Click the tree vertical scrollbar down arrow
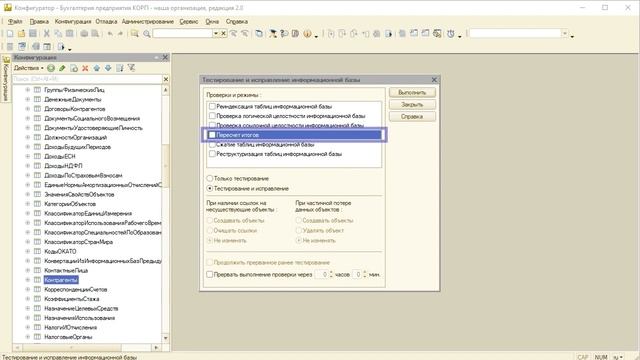 [166, 338]
